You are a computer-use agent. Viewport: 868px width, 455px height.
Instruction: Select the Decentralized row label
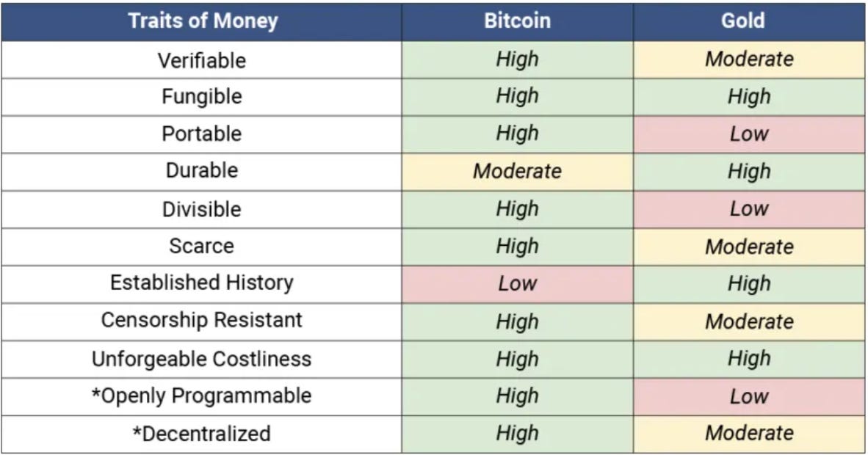click(201, 434)
